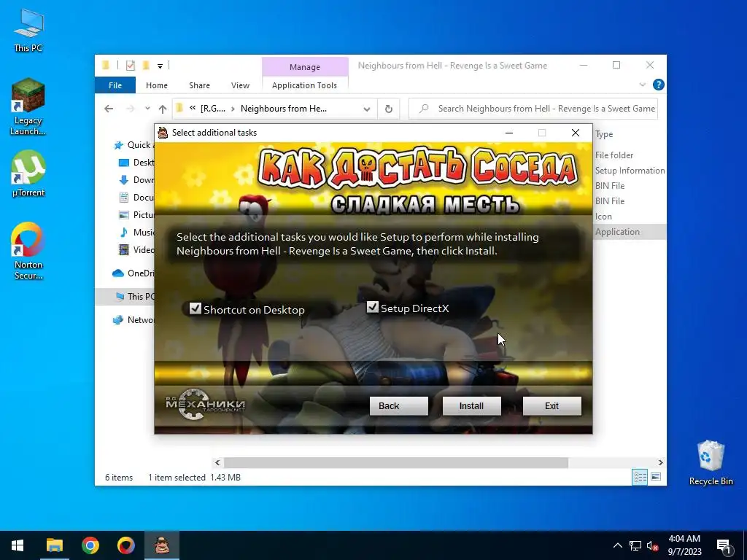
Task: Click the folder icon in Explorer title bar
Action: point(106,65)
